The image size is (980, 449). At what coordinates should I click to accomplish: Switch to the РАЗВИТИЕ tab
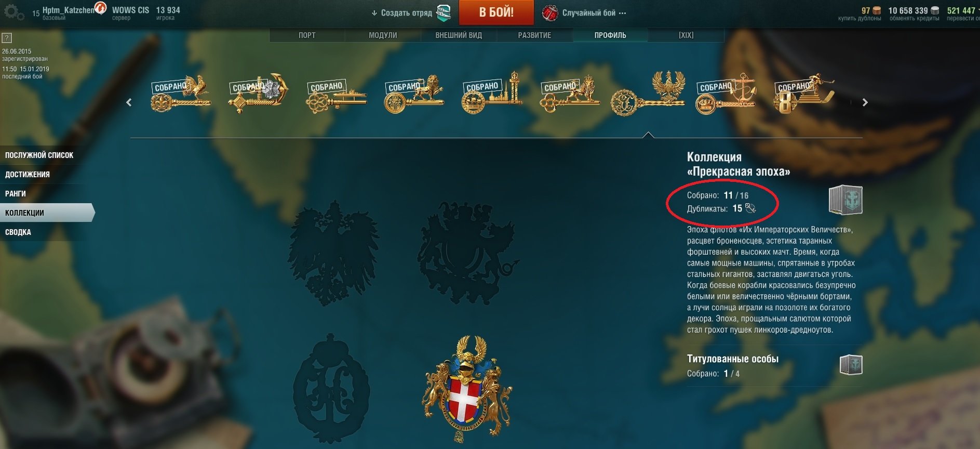(x=534, y=35)
